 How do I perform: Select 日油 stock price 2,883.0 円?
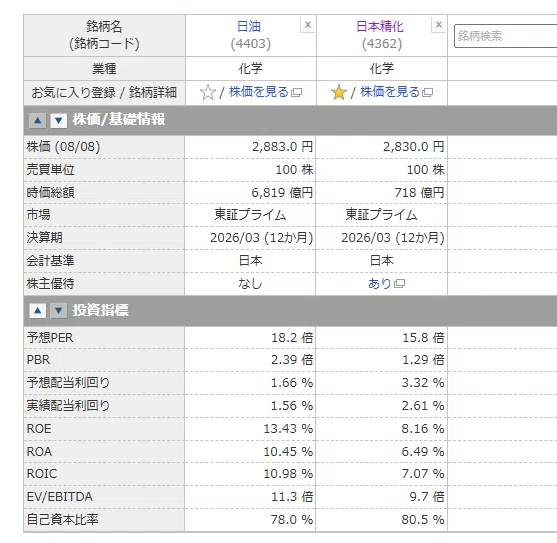pos(282,147)
